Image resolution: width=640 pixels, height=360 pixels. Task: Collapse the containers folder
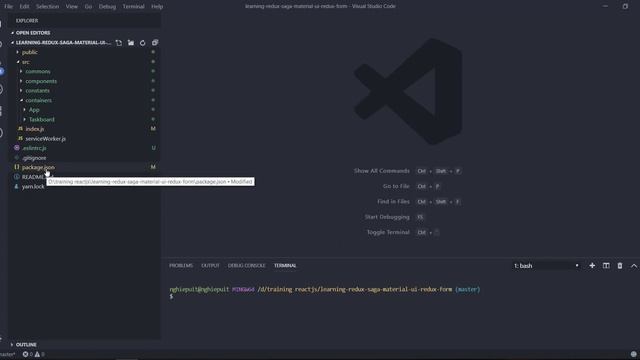click(x=38, y=100)
